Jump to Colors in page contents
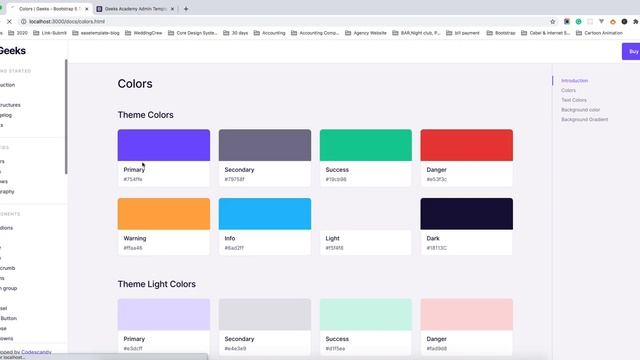The width and height of the screenshot is (640, 360). coord(568,90)
